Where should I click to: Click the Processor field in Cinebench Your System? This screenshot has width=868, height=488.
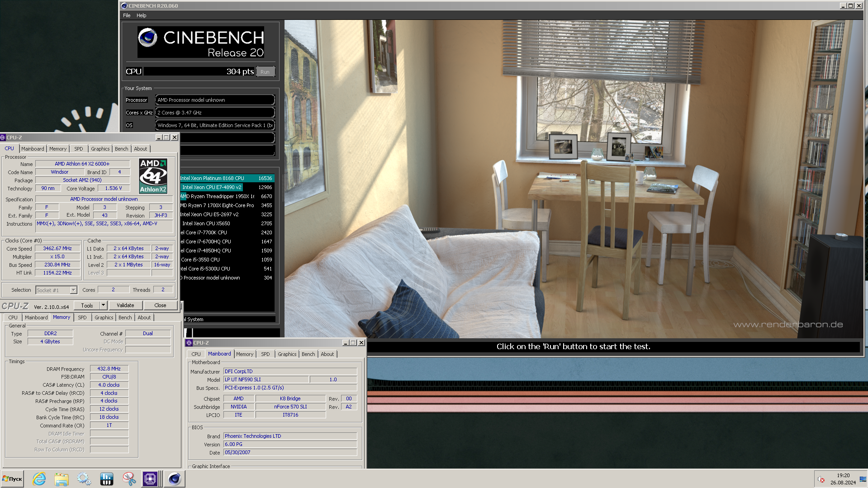click(215, 100)
